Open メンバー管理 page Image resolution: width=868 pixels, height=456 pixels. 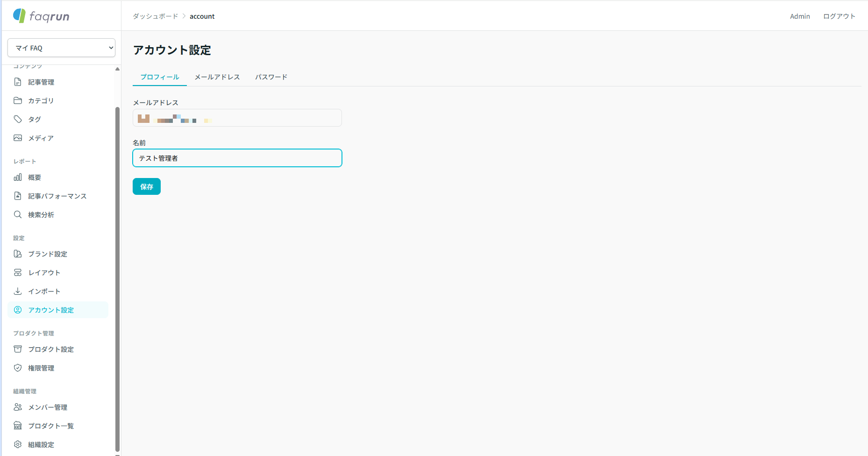[x=58, y=407]
